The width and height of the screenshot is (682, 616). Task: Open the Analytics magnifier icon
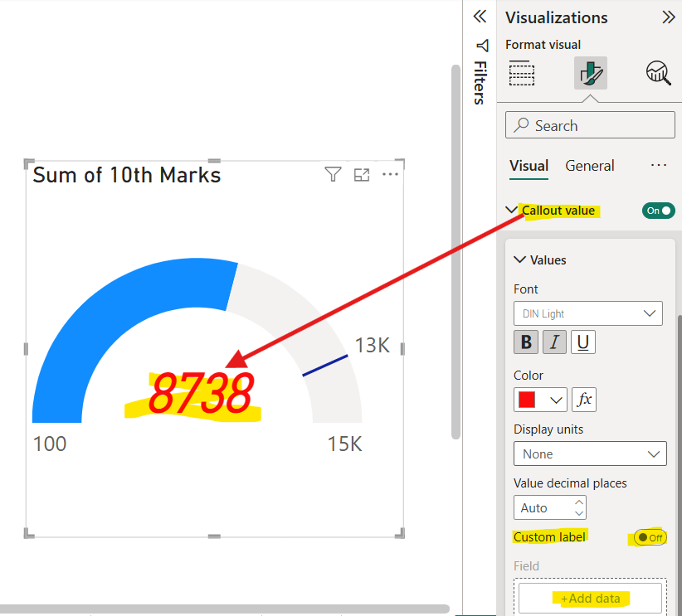(x=658, y=73)
